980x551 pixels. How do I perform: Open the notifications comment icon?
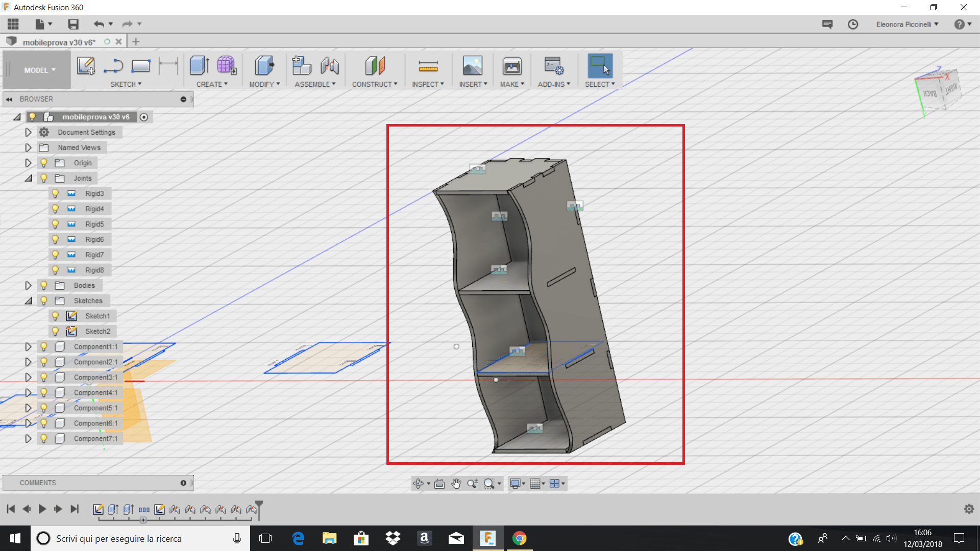point(827,24)
